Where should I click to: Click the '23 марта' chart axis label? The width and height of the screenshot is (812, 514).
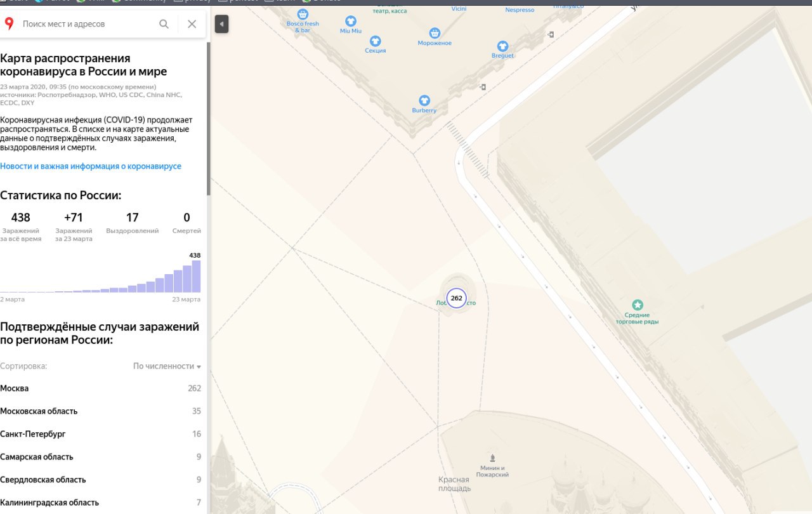(x=187, y=299)
